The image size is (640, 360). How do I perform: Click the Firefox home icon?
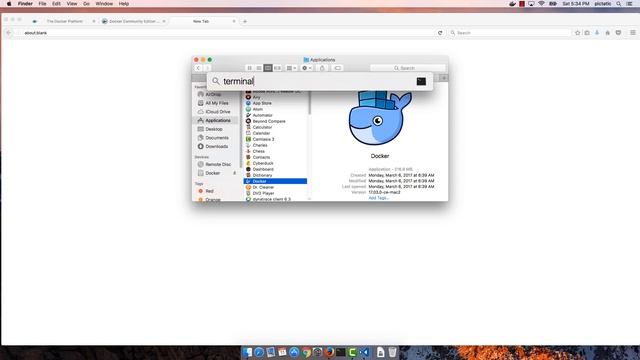(608, 33)
